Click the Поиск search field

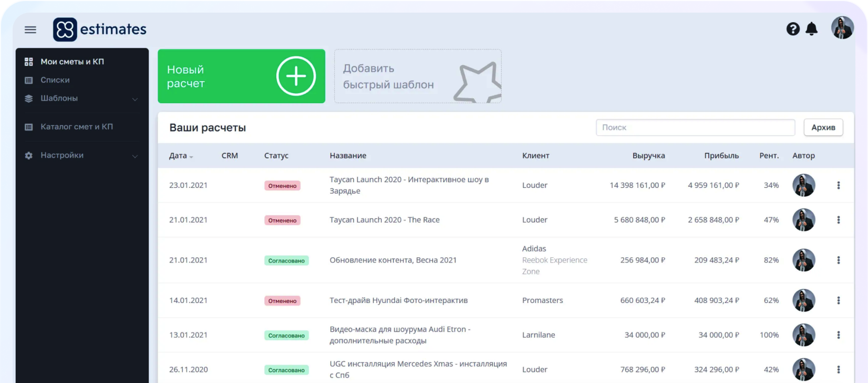pos(695,127)
